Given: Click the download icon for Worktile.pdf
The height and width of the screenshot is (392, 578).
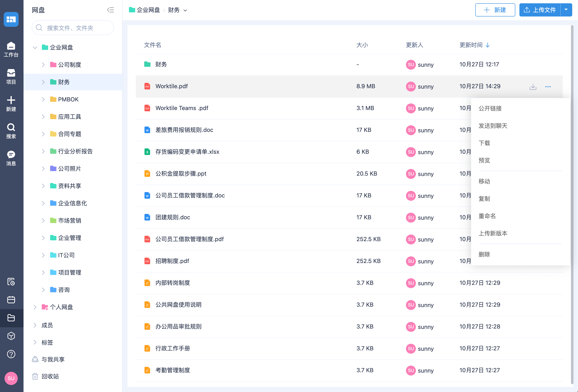Looking at the screenshot, I should click(533, 86).
